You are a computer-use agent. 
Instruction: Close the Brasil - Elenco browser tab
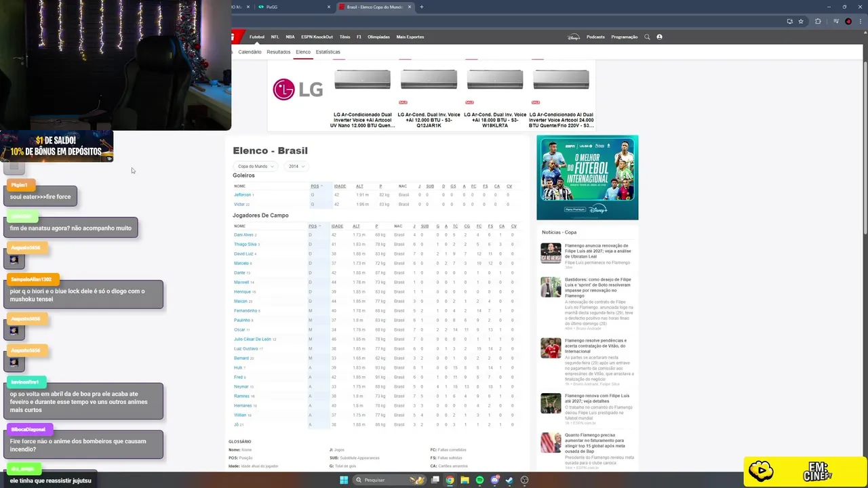[x=410, y=7]
